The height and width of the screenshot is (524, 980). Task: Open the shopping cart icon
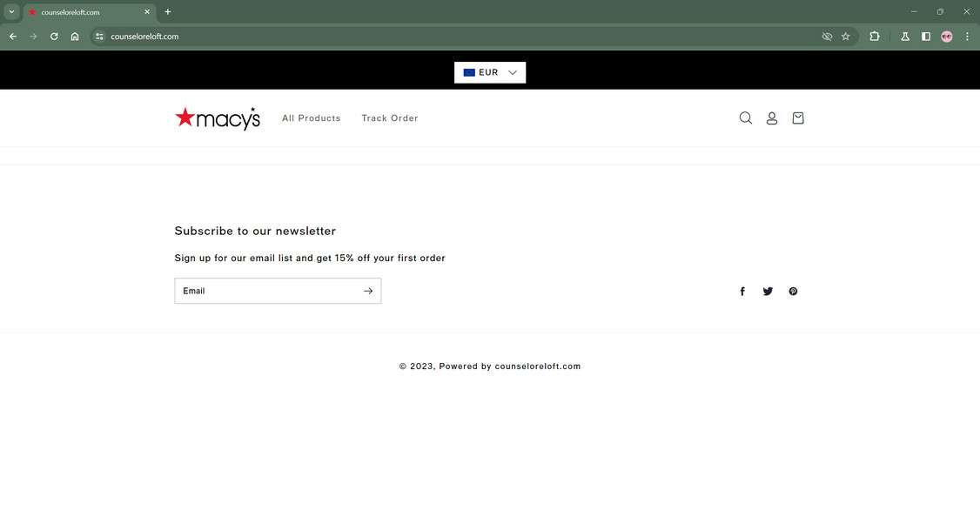tap(797, 118)
